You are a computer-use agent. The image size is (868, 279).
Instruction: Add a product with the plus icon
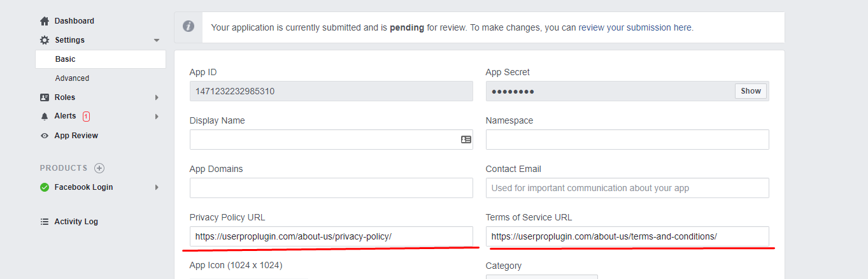[x=99, y=168]
